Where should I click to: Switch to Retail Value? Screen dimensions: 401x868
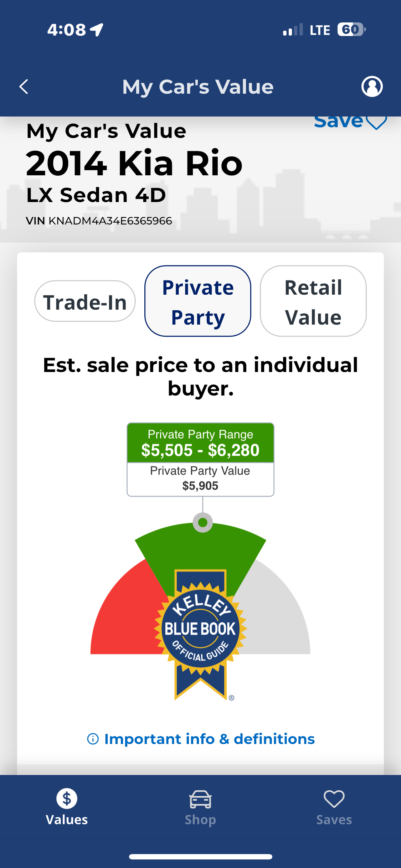(313, 301)
